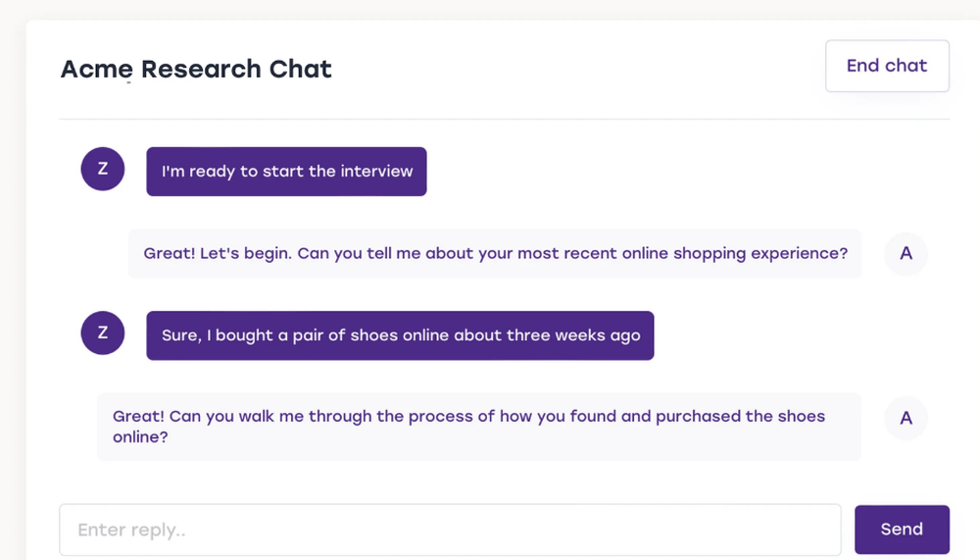The height and width of the screenshot is (560, 980).
Task: Focus the Enter reply text field
Action: [x=450, y=530]
